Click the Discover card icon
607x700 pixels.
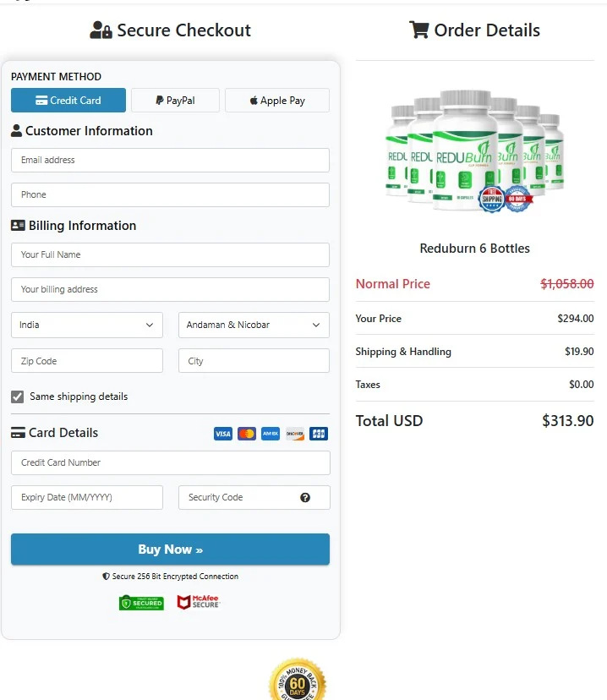(295, 433)
